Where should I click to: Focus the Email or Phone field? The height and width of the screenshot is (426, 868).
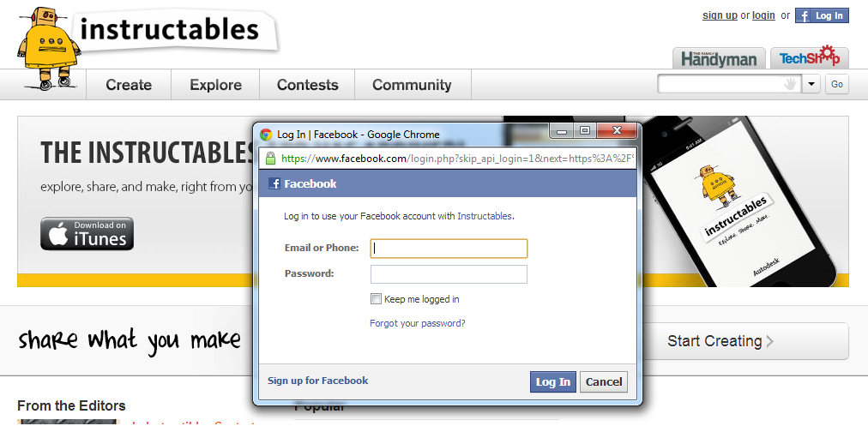tap(449, 249)
